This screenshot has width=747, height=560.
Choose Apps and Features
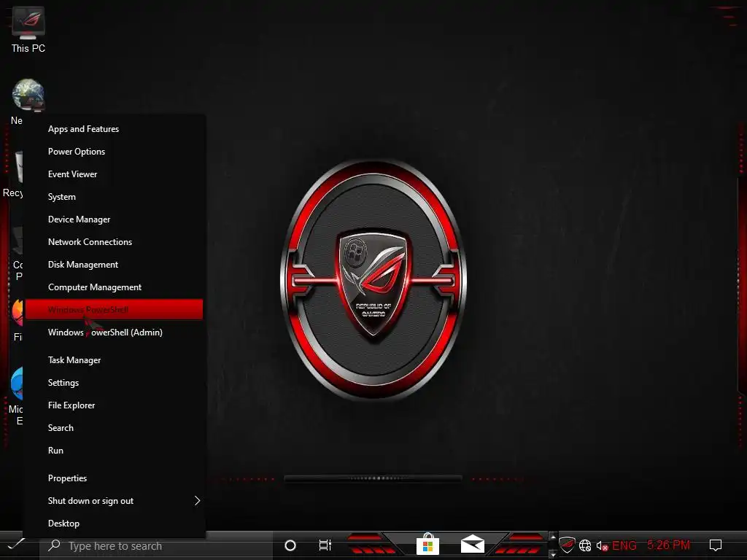115,129
